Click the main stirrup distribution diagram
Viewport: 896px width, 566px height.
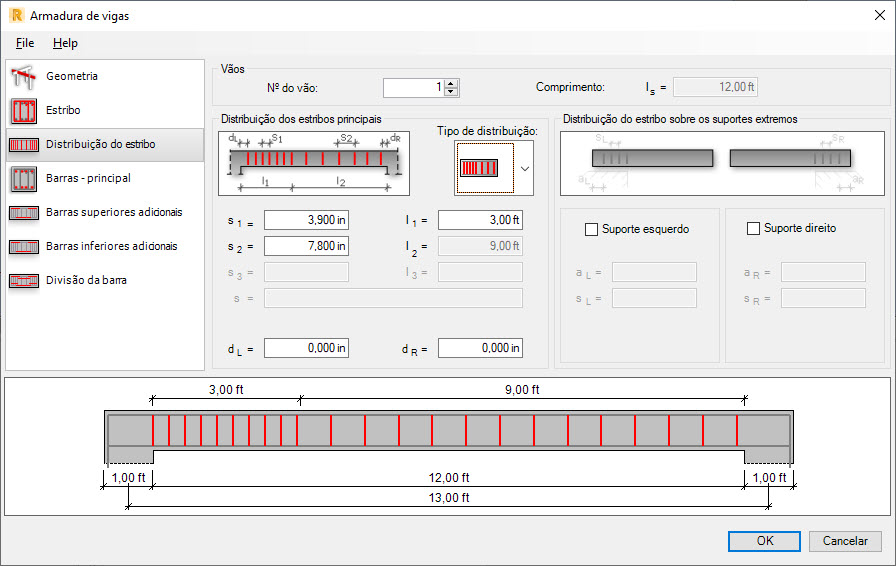(x=314, y=164)
